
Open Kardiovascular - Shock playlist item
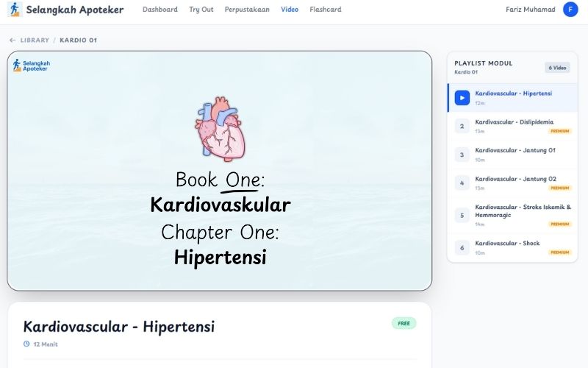(507, 243)
